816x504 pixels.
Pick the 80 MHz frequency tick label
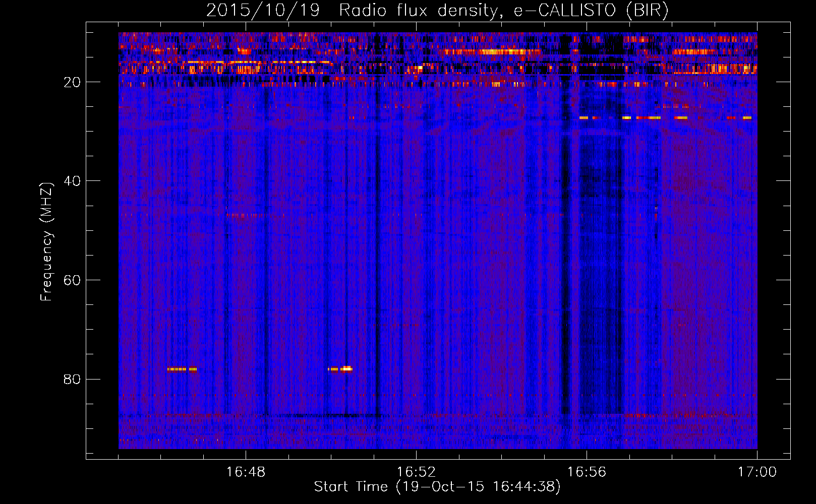click(x=72, y=379)
